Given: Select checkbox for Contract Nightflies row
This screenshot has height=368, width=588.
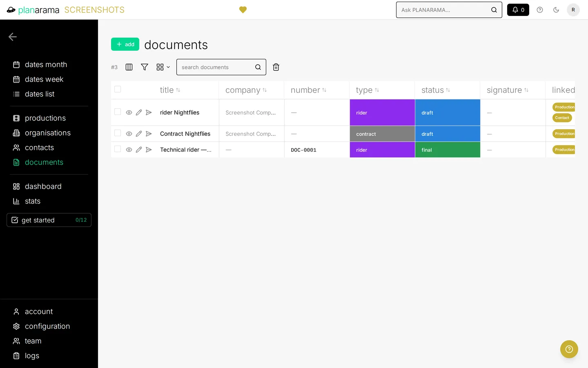Looking at the screenshot, I should [x=118, y=133].
